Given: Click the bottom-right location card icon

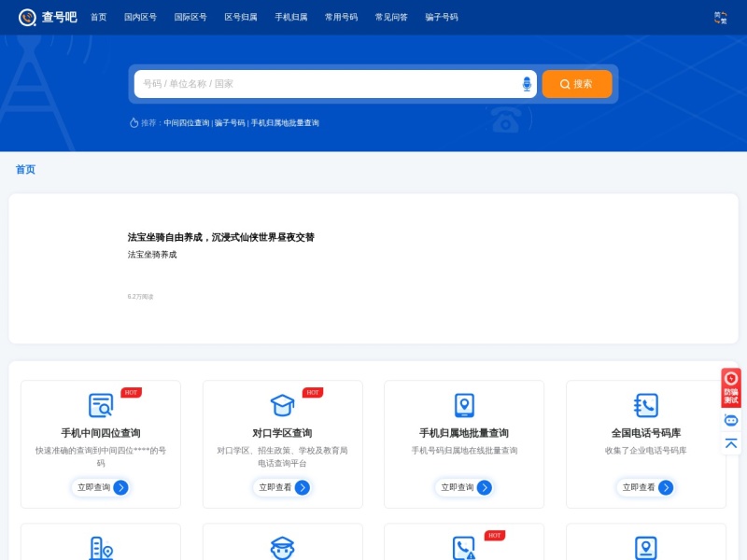Looking at the screenshot, I should [646, 548].
